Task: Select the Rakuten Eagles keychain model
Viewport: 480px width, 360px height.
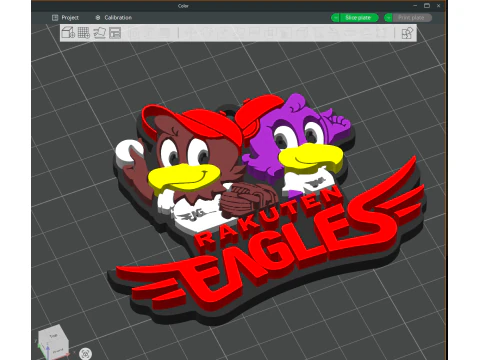Action: pos(267,210)
